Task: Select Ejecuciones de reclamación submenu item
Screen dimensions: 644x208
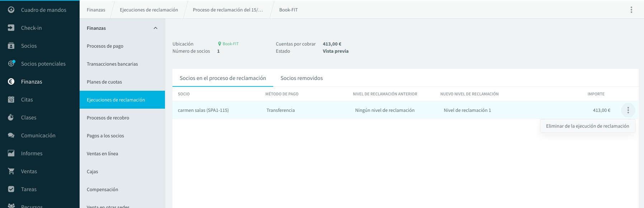Action: [x=122, y=100]
